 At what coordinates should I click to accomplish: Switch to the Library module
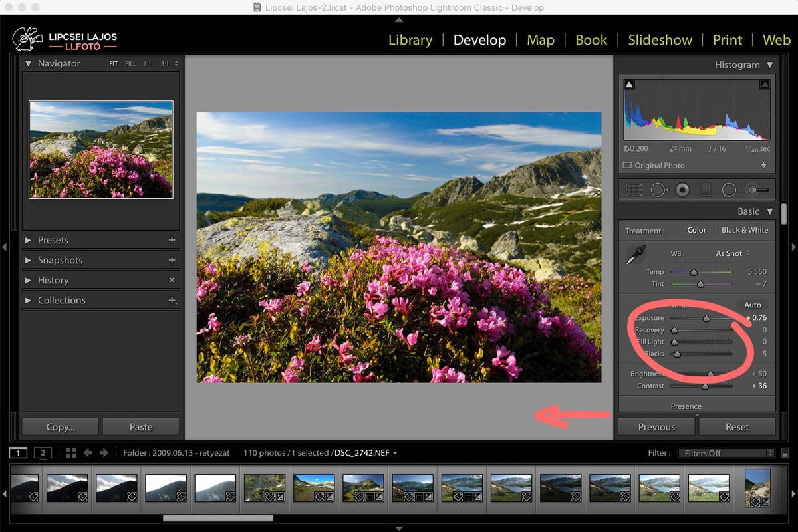coord(410,40)
